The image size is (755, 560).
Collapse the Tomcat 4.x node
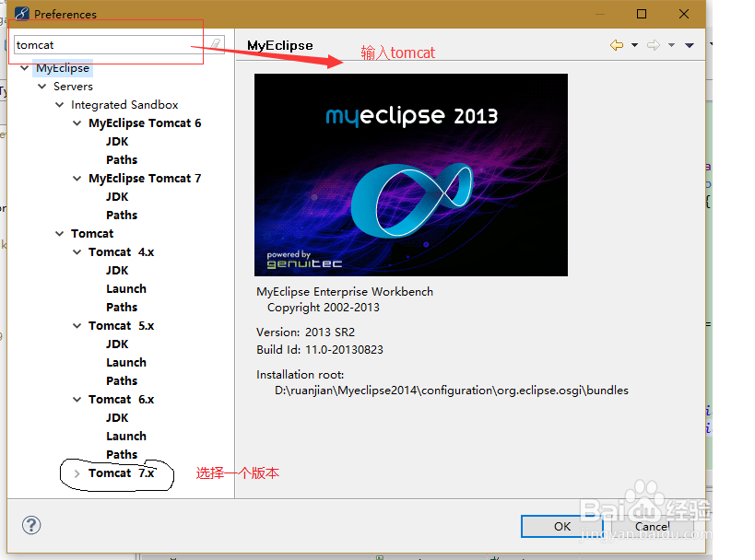pos(77,252)
